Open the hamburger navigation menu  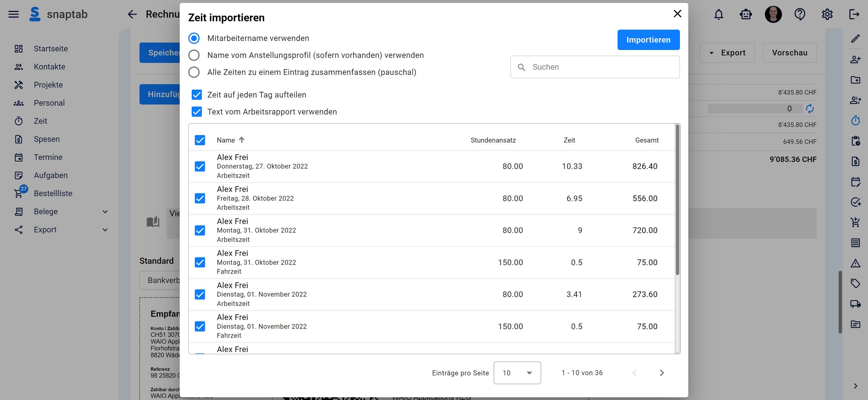point(14,14)
